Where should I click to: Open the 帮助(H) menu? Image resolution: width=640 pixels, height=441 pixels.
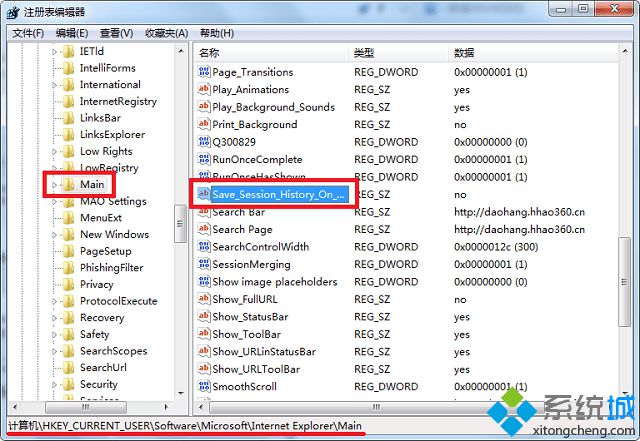[x=216, y=33]
